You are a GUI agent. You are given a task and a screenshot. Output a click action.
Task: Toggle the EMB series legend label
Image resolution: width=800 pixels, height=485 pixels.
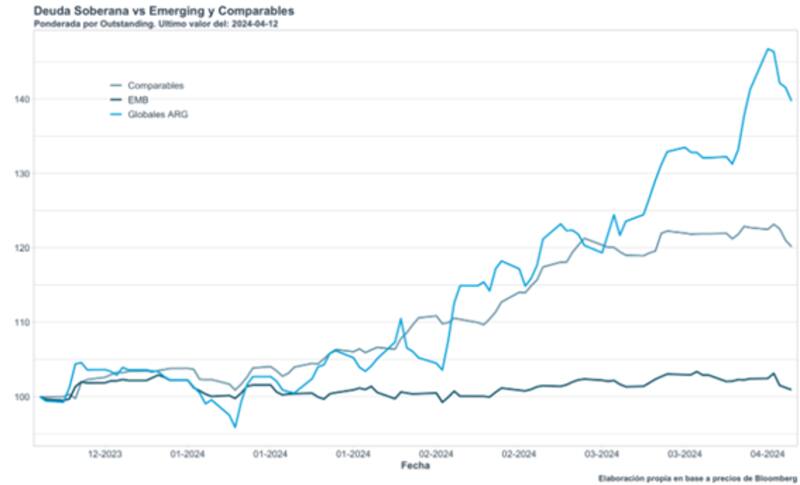coord(138,100)
